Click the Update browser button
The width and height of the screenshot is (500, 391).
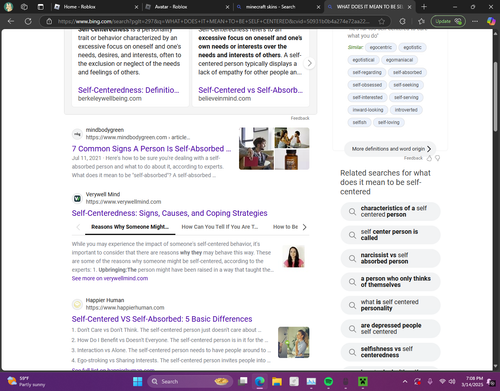coord(448,21)
